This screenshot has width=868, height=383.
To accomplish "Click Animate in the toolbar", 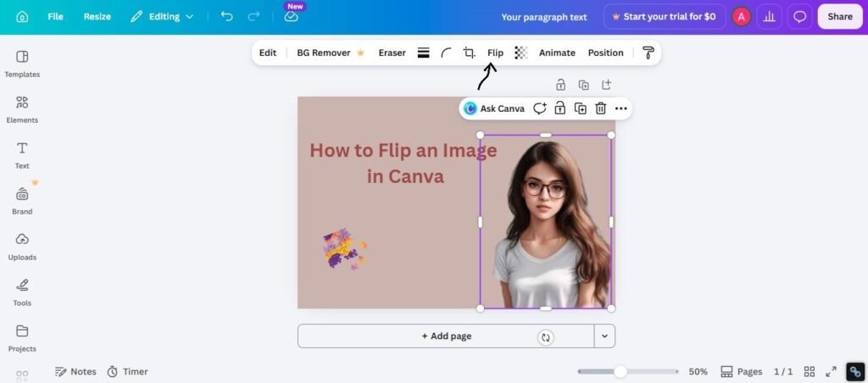I will click(x=557, y=53).
